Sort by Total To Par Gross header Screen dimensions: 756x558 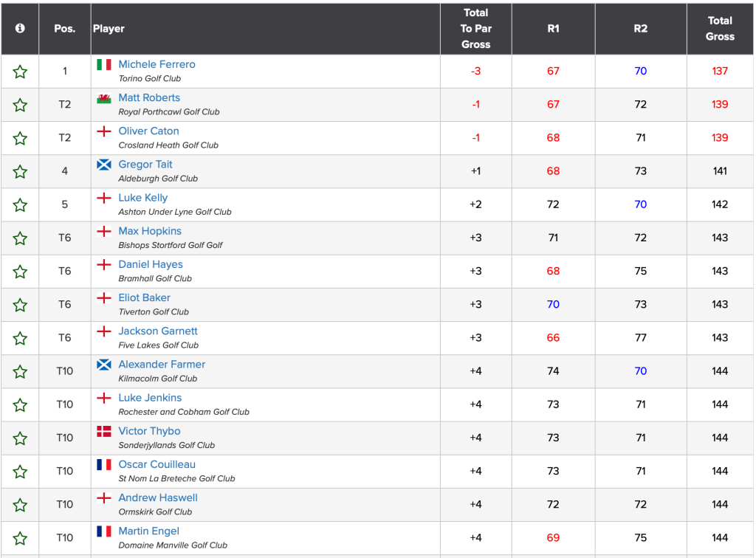pos(475,29)
